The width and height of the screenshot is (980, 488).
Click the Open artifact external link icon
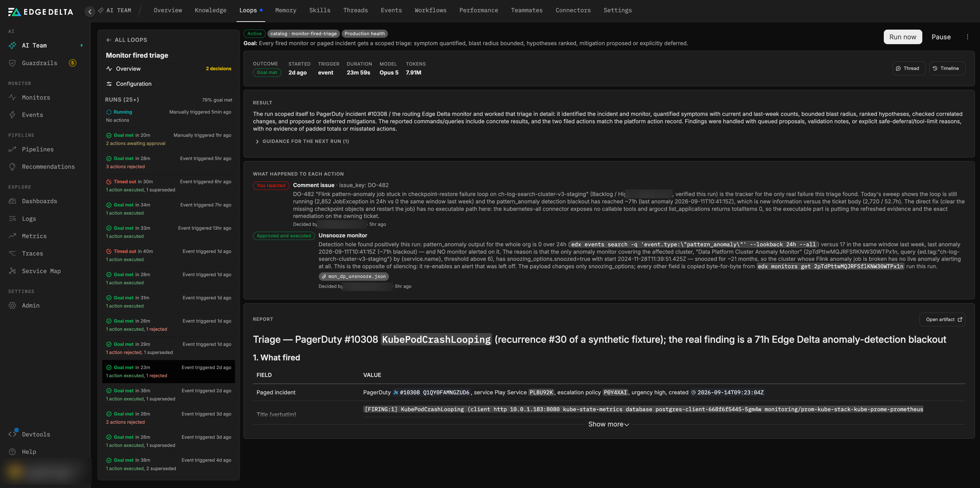pos(960,320)
